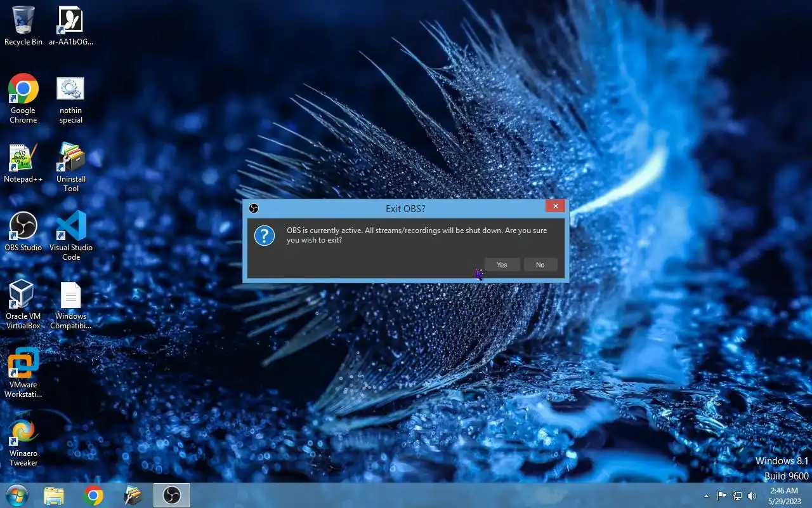The image size is (812, 508).
Task: Open the Uninstall Tool taskbar icon
Action: 133,495
